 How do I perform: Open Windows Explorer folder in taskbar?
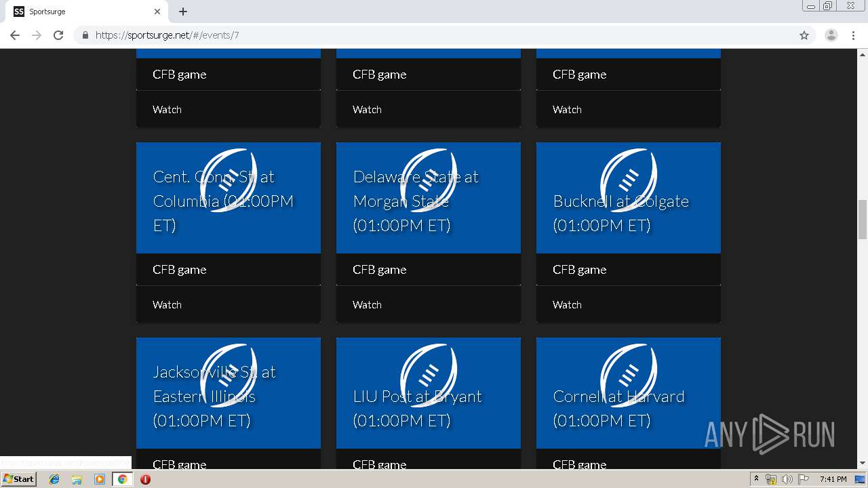point(77,479)
